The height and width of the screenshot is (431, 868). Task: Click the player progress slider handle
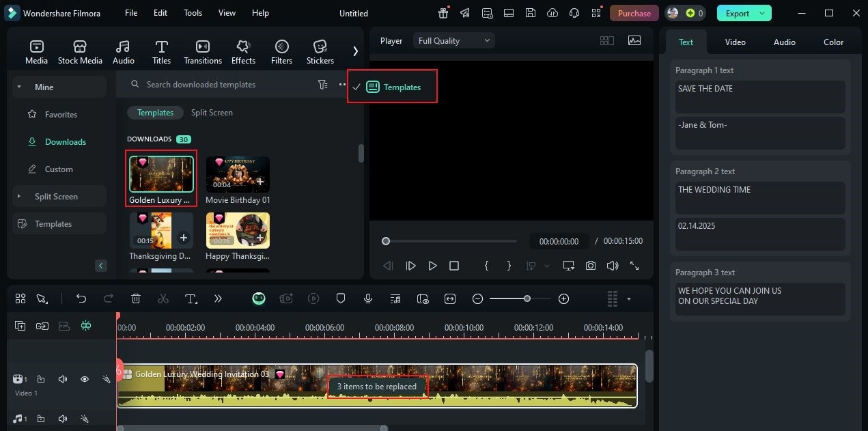386,241
